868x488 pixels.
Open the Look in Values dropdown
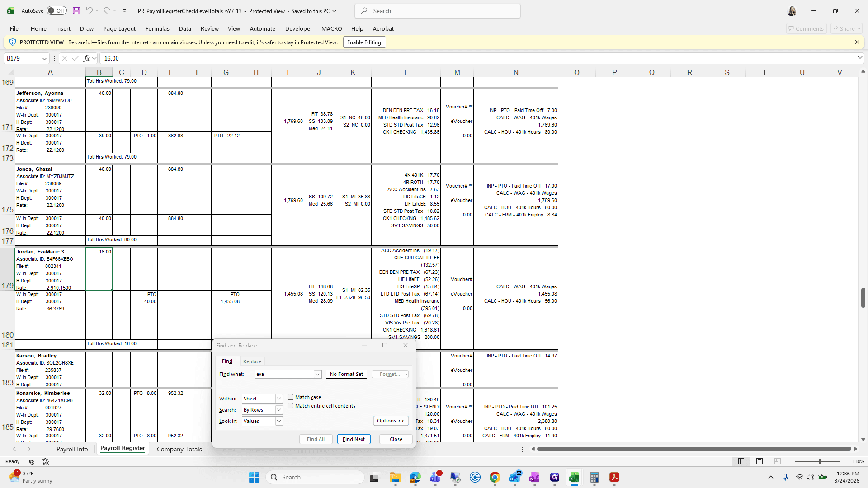tap(279, 421)
